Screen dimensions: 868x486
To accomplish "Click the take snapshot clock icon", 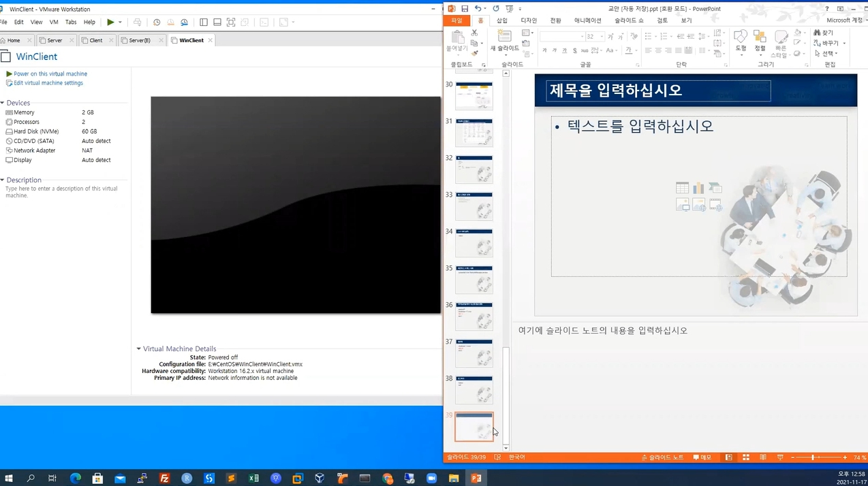I will 157,22.
